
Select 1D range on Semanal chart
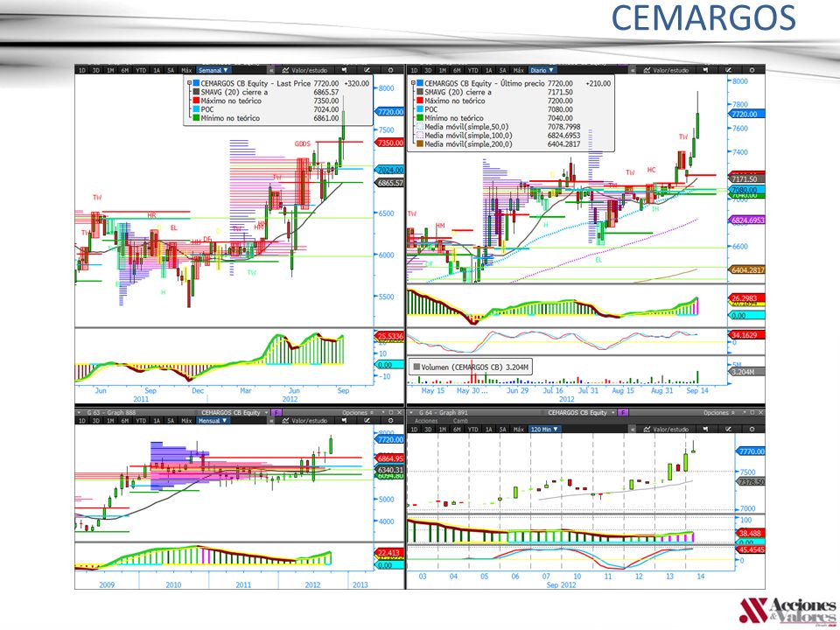tap(82, 70)
